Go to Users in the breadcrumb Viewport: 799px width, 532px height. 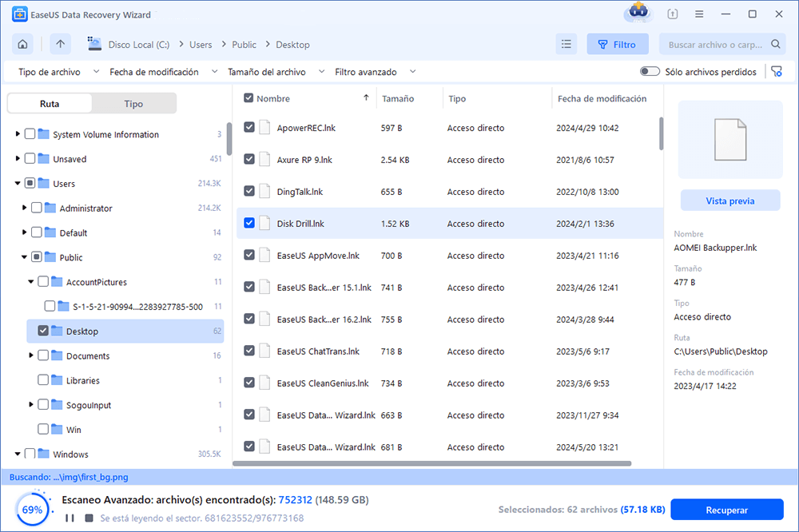(201, 45)
